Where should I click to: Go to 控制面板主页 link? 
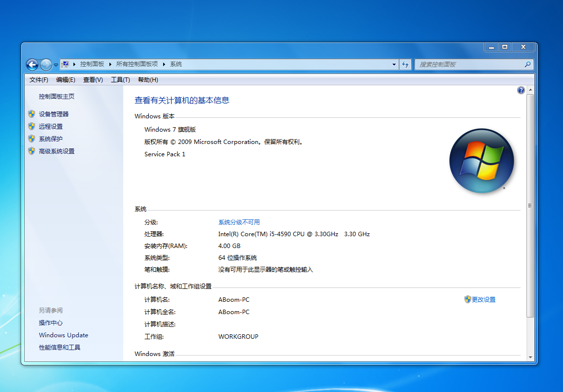[x=57, y=97]
